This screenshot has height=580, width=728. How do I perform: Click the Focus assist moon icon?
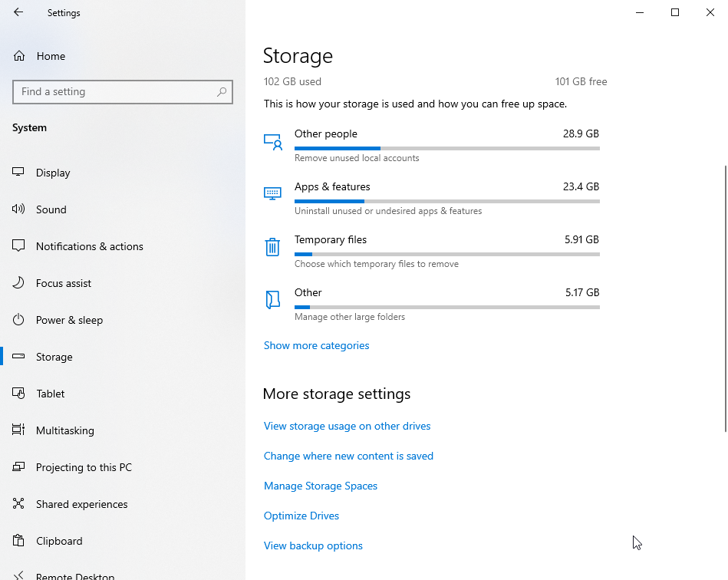tap(18, 283)
